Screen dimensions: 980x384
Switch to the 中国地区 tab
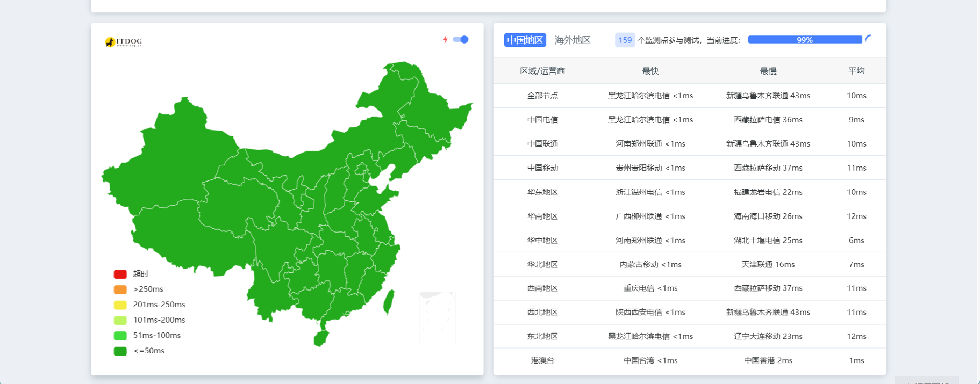525,40
